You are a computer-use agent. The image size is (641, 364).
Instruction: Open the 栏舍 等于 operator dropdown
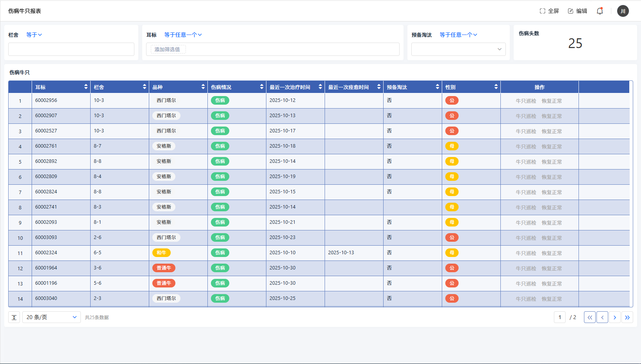(34, 35)
